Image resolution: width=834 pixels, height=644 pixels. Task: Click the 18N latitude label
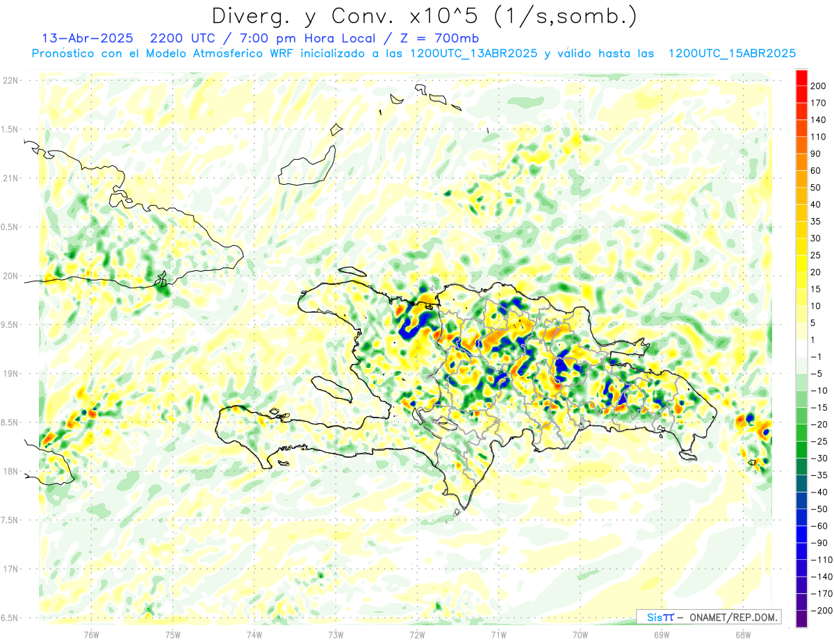coord(10,472)
